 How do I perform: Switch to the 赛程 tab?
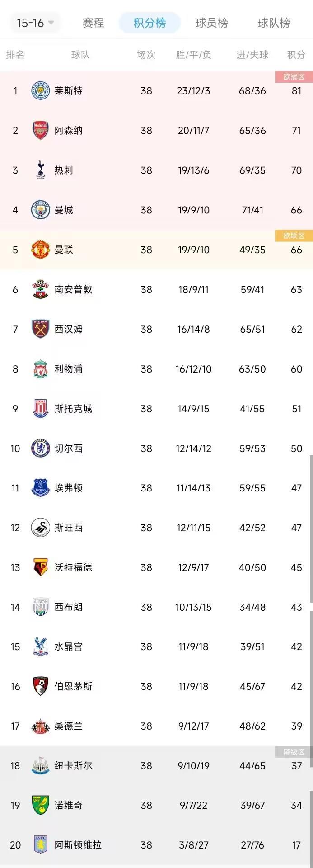[x=93, y=23]
